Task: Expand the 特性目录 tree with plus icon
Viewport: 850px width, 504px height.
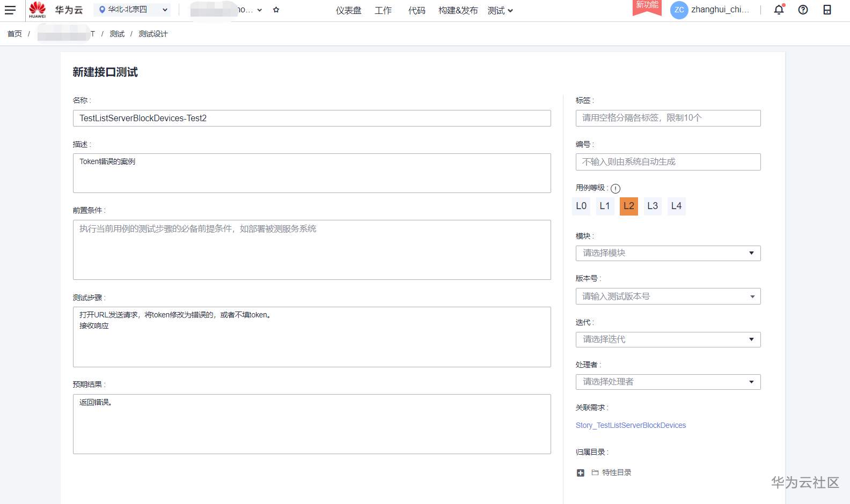Action: point(581,473)
